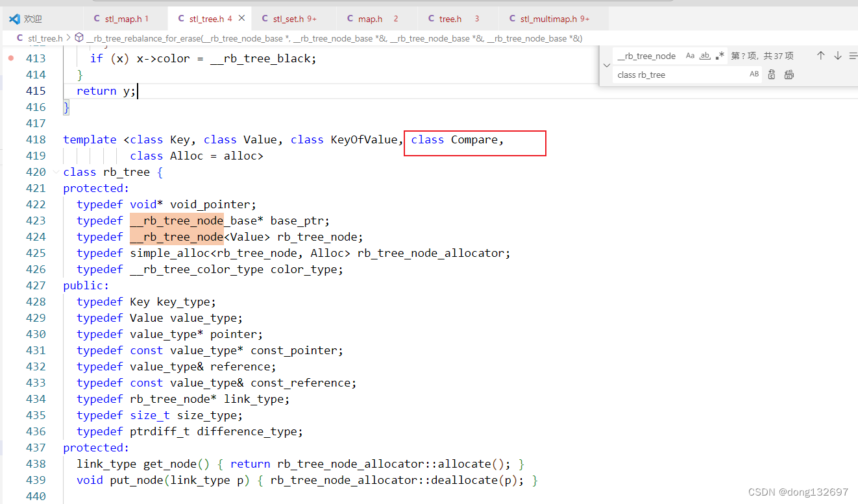Click the Replace single match icon
858x504 pixels.
[772, 75]
